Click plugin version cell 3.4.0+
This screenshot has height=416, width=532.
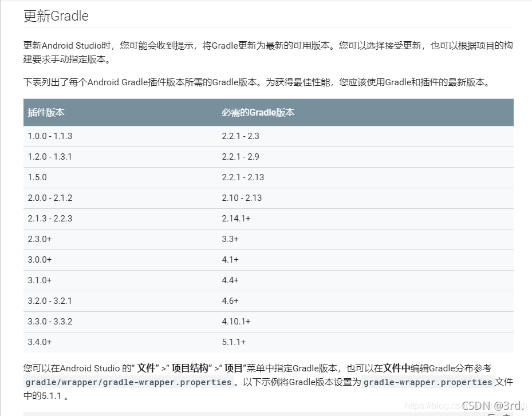tap(40, 342)
